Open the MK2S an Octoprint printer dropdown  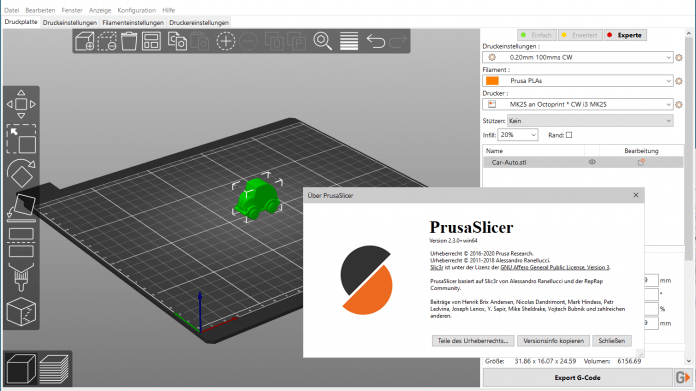coord(578,104)
